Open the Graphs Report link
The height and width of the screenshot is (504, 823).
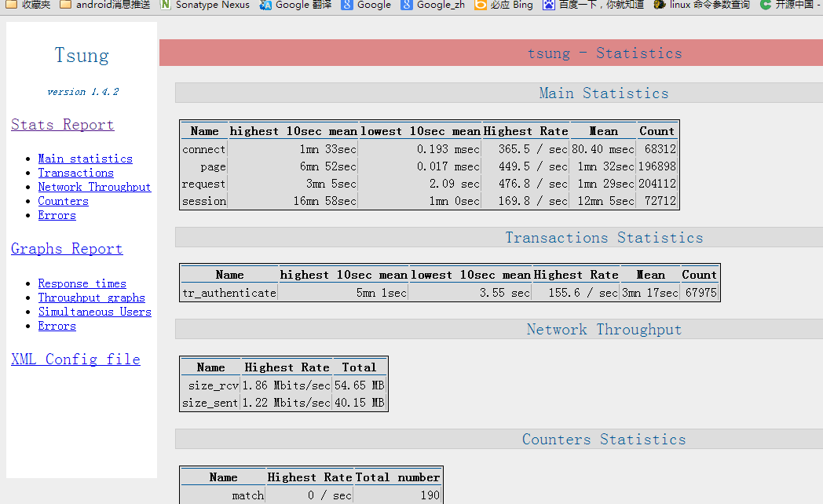67,249
